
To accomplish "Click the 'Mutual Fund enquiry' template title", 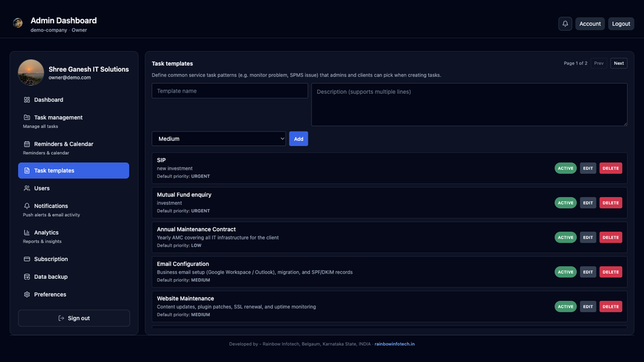I will click(x=184, y=194).
